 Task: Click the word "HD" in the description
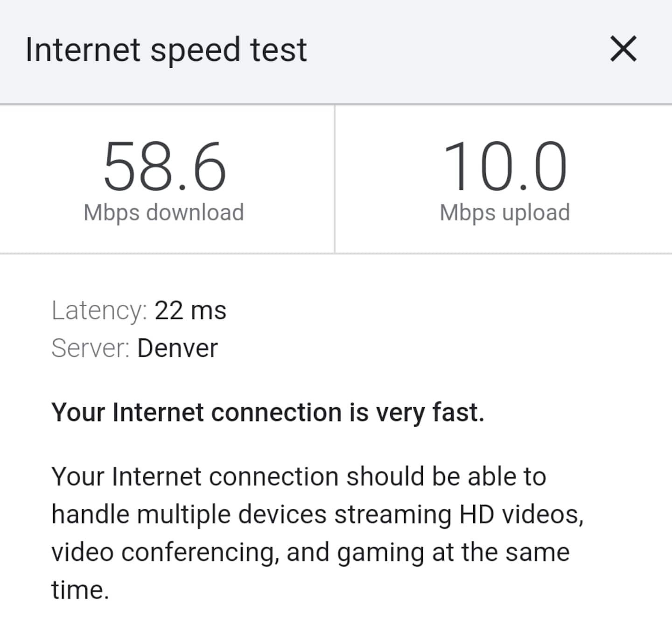click(x=476, y=514)
